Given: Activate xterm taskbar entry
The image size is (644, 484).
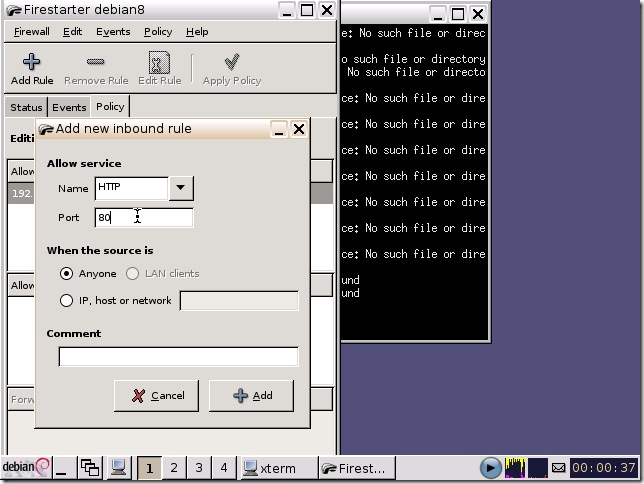Looking at the screenshot, I should [278, 468].
